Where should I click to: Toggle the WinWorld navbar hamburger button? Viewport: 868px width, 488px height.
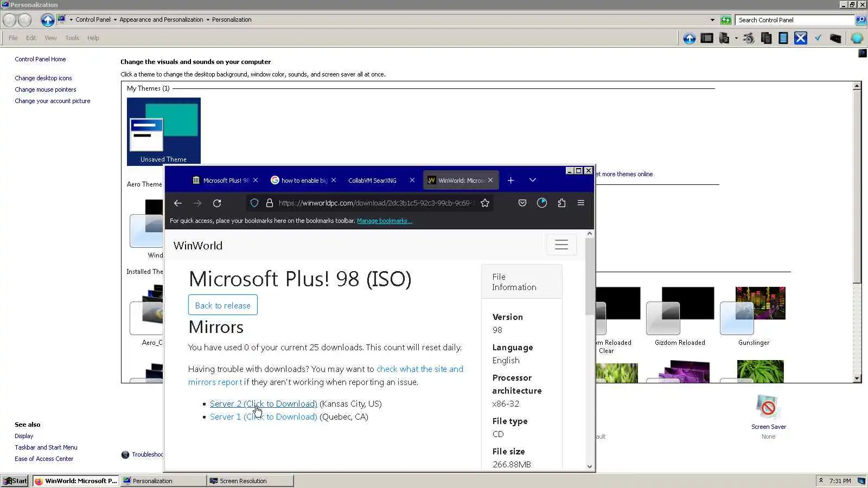click(561, 245)
